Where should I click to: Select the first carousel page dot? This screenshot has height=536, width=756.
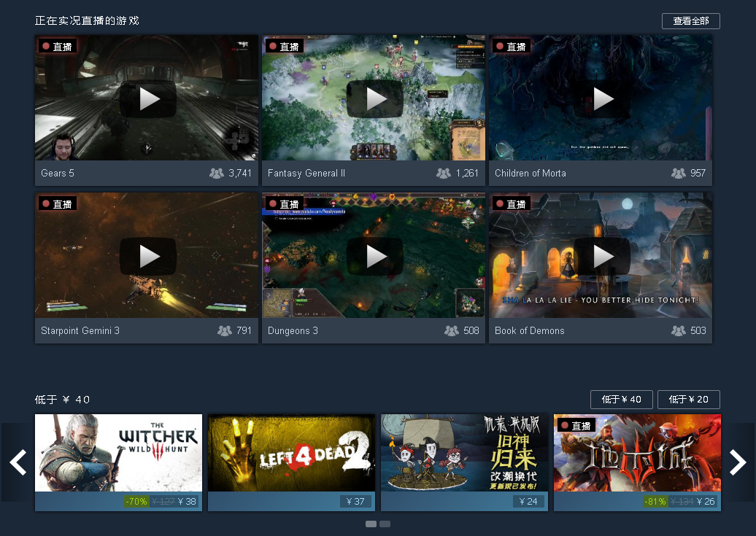click(x=371, y=524)
